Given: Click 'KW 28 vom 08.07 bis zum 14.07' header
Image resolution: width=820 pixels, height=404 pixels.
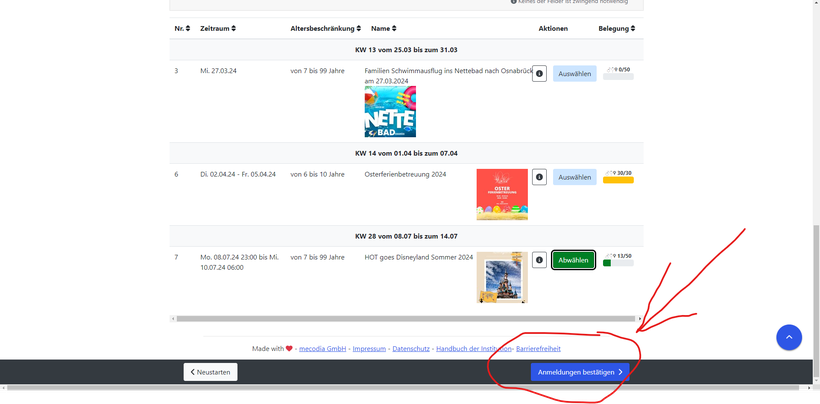Looking at the screenshot, I should [x=406, y=236].
